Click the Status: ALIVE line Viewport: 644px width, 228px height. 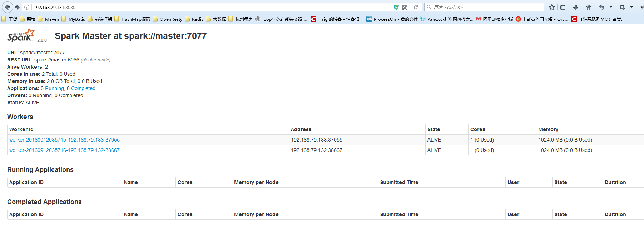click(x=23, y=103)
